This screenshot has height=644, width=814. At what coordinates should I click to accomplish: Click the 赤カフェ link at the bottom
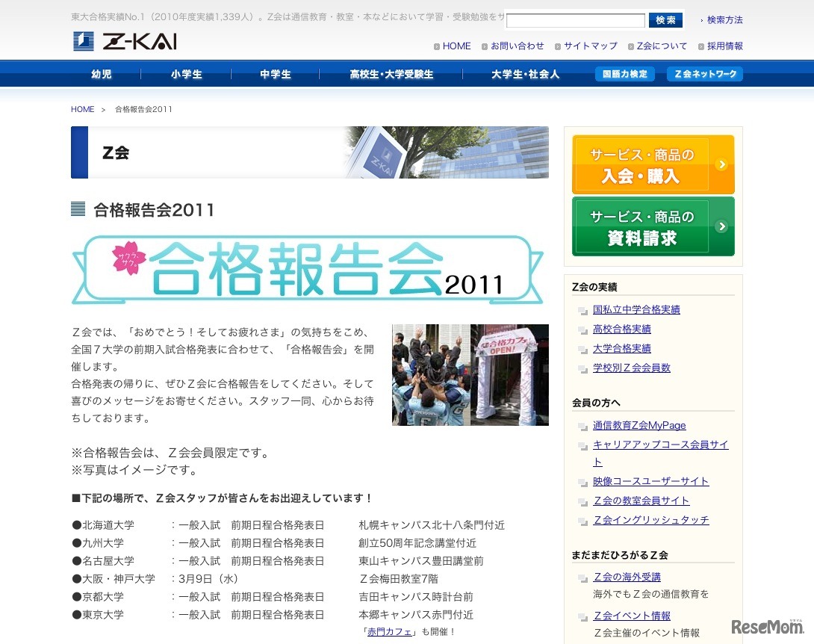(x=389, y=631)
